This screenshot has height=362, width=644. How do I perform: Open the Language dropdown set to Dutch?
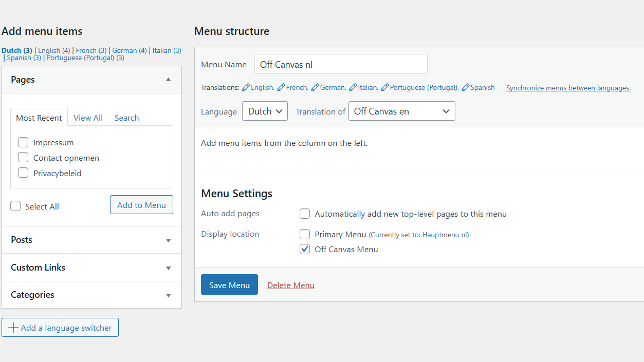[x=265, y=111]
